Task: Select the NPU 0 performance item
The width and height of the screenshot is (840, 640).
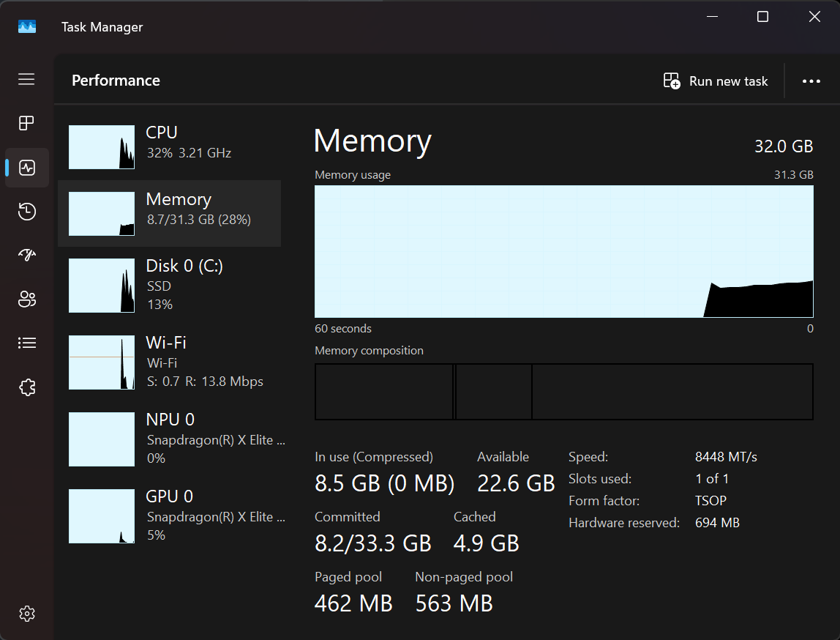Action: click(169, 439)
